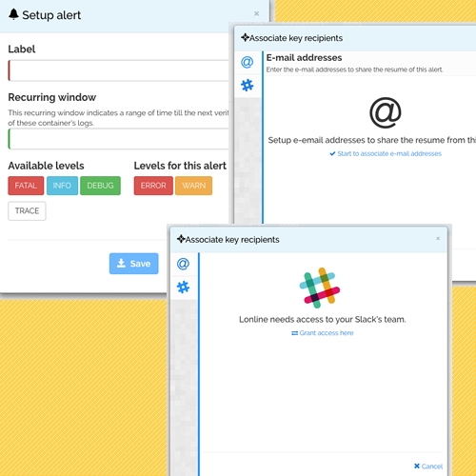Image resolution: width=476 pixels, height=476 pixels.
Task: Select the TRACE level badge
Action: click(x=27, y=210)
